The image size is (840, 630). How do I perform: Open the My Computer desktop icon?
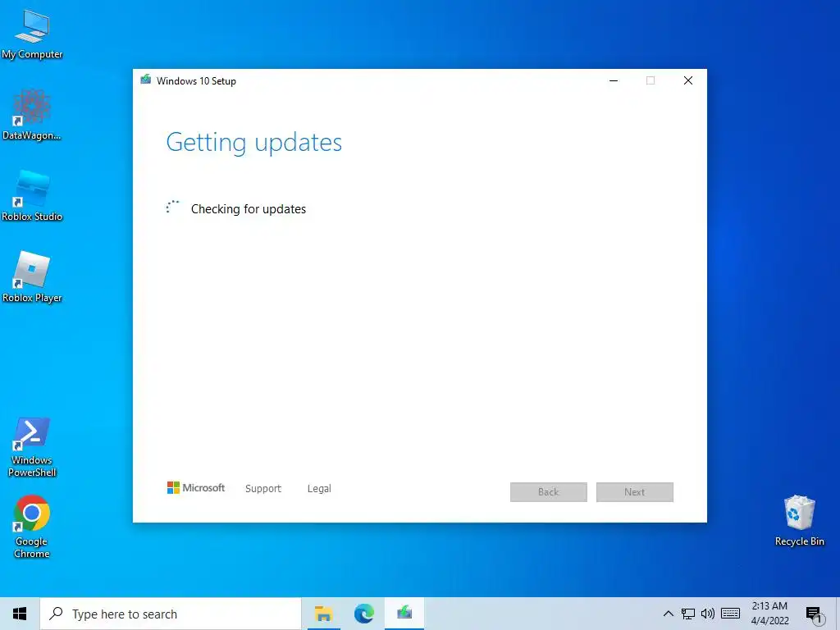32,34
